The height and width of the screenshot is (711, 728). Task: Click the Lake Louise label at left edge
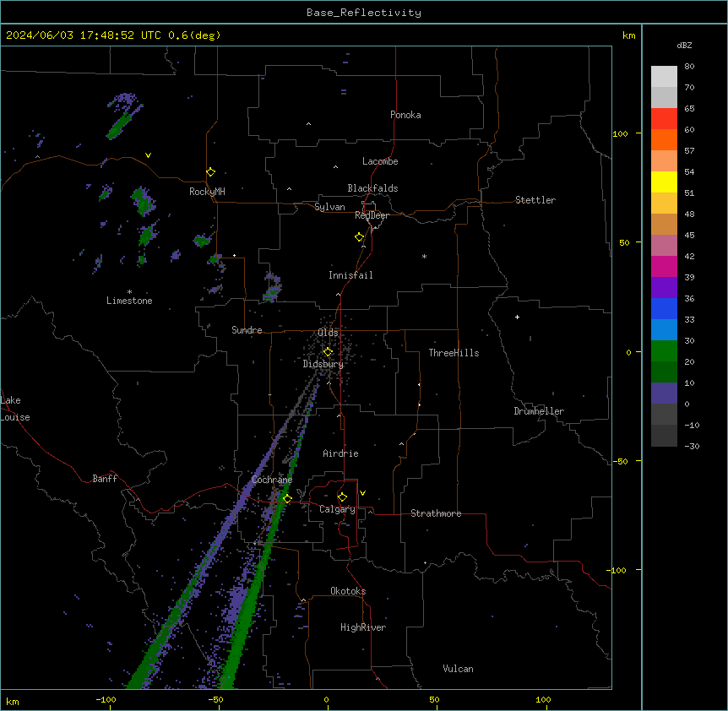pos(15,409)
